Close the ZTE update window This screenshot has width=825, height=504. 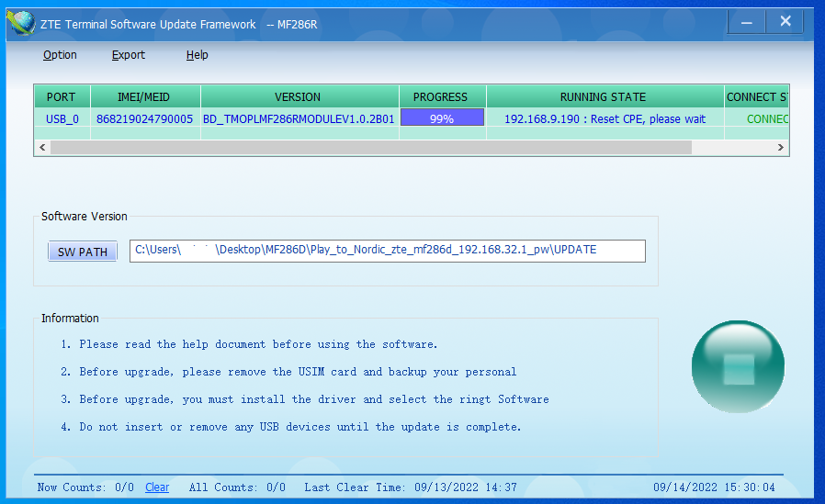click(785, 21)
